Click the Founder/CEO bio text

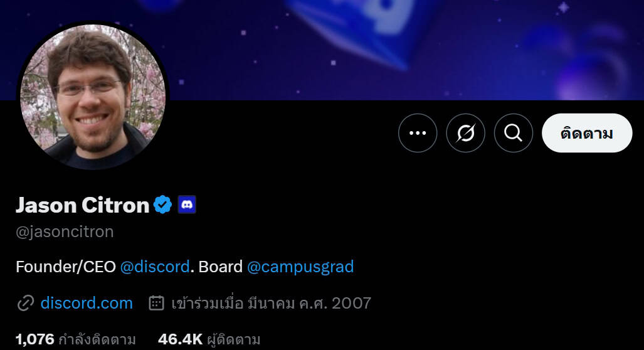point(66,267)
